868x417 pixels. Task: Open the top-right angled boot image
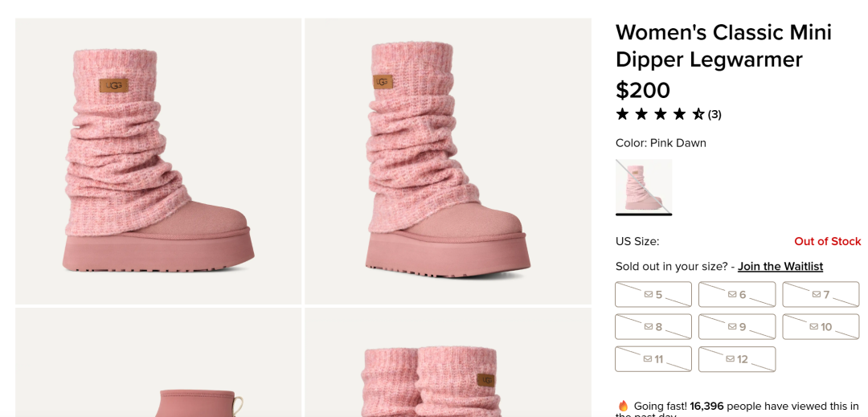coord(448,161)
